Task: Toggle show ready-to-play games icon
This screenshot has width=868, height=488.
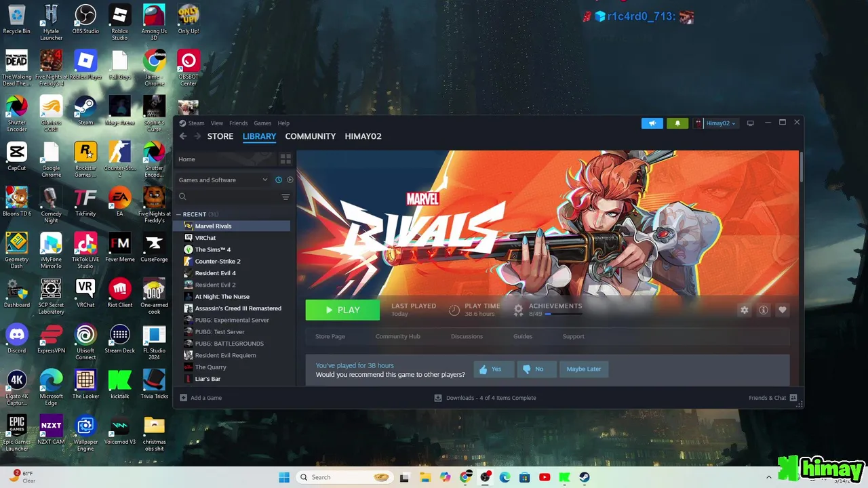Action: point(290,180)
